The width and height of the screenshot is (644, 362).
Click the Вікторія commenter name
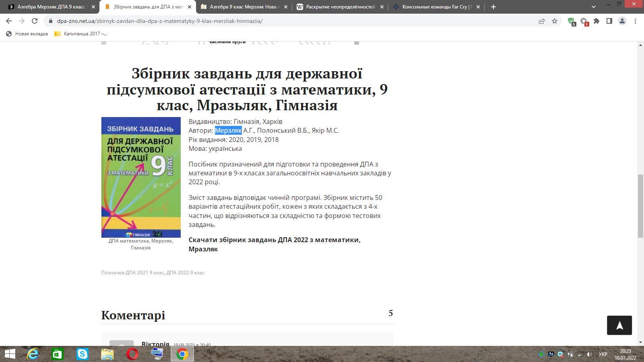[x=155, y=344]
